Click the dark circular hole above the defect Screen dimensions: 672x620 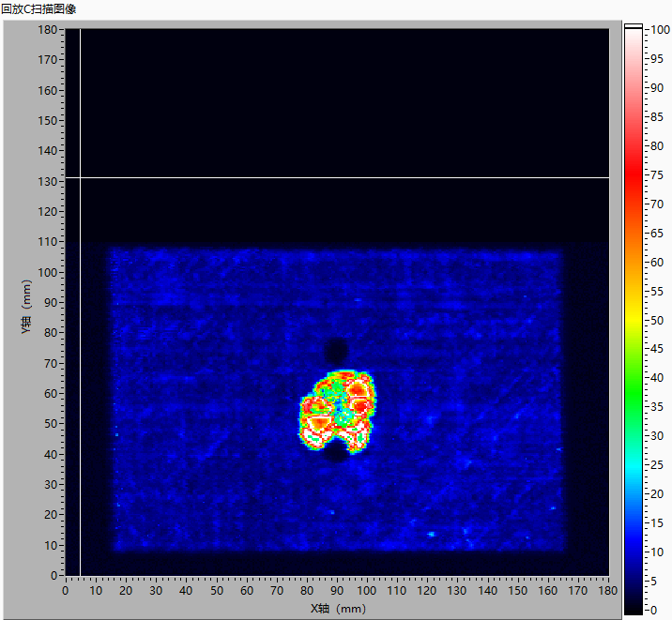(x=336, y=352)
